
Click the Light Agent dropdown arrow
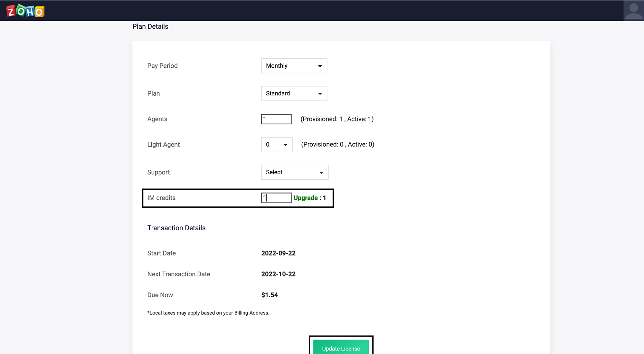click(285, 145)
